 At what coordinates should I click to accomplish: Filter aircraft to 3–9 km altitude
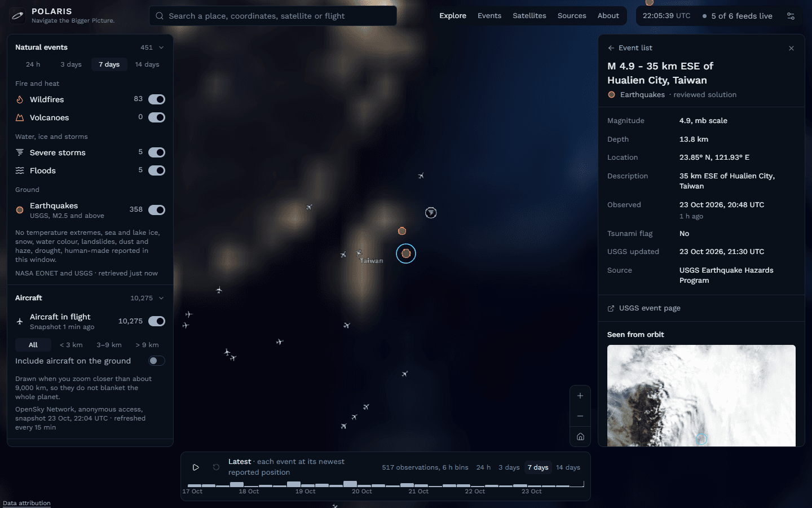[x=109, y=345]
